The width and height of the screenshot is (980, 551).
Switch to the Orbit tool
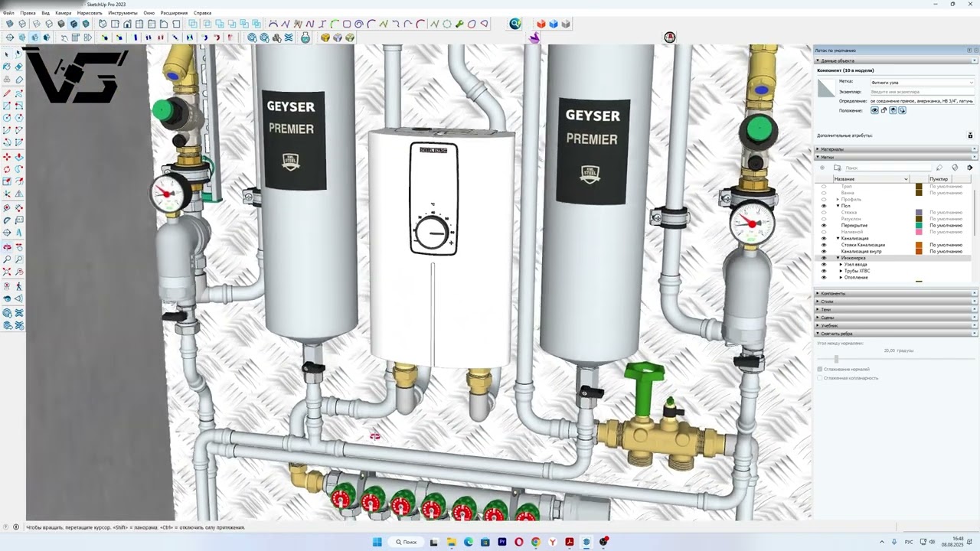7,246
